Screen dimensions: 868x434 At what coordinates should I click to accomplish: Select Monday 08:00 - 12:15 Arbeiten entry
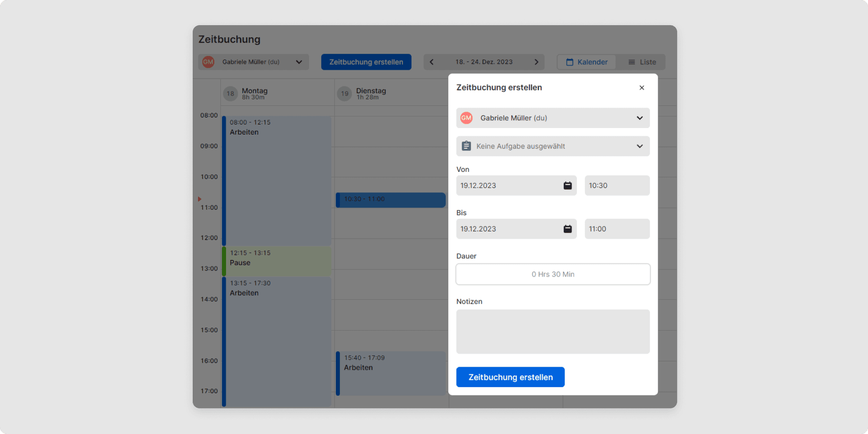[x=277, y=181]
